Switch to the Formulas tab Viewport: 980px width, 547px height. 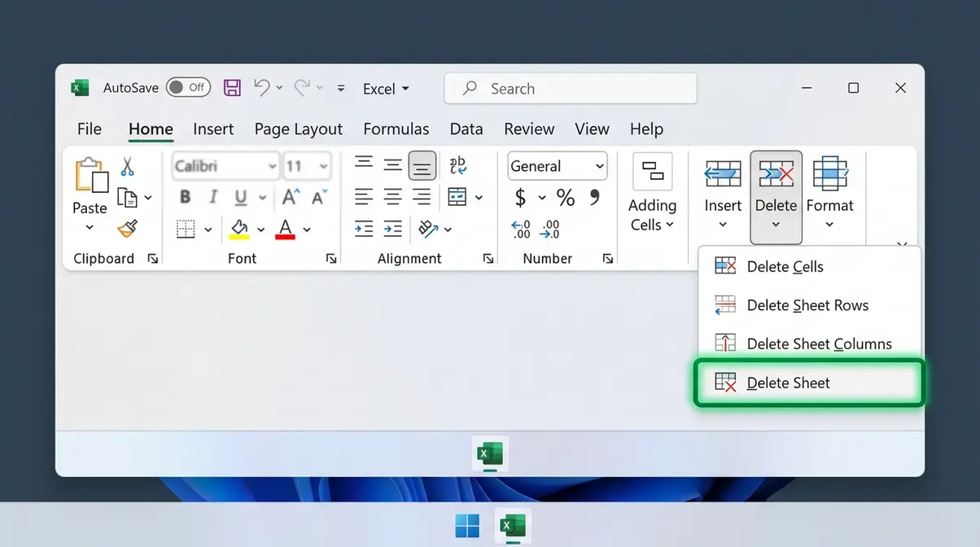(x=396, y=129)
